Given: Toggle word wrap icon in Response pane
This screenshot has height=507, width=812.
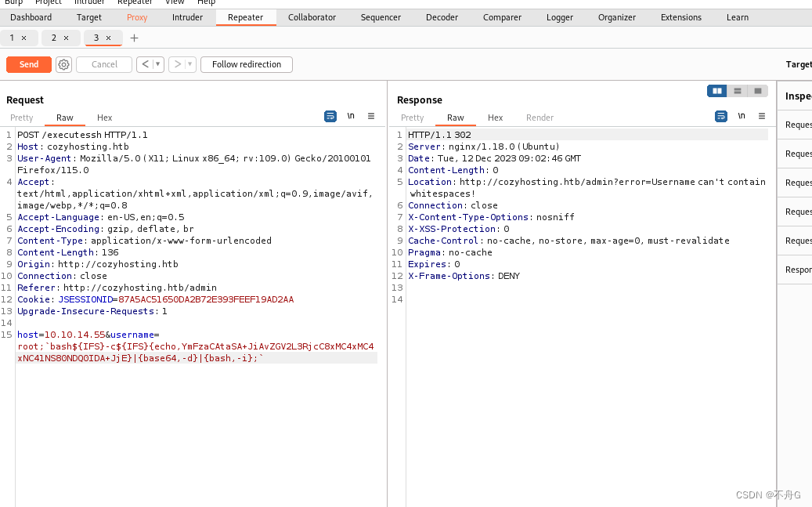Looking at the screenshot, I should [721, 116].
